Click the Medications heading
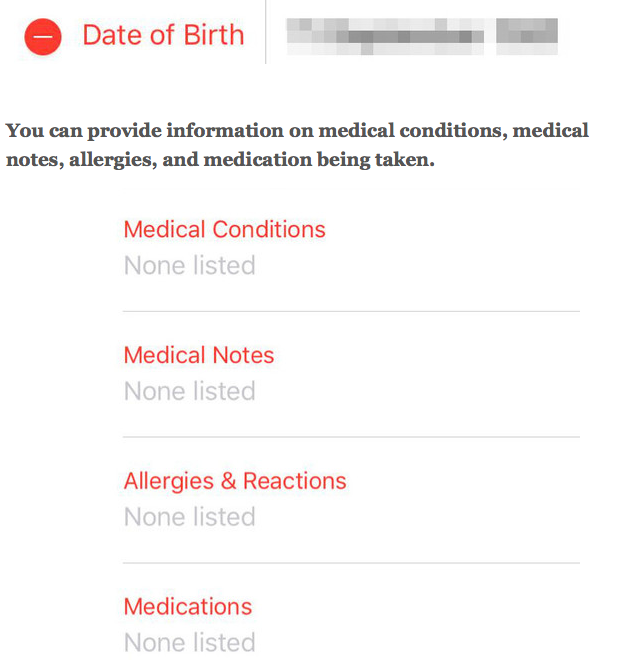Screen dimensions: 624x672 click(188, 606)
